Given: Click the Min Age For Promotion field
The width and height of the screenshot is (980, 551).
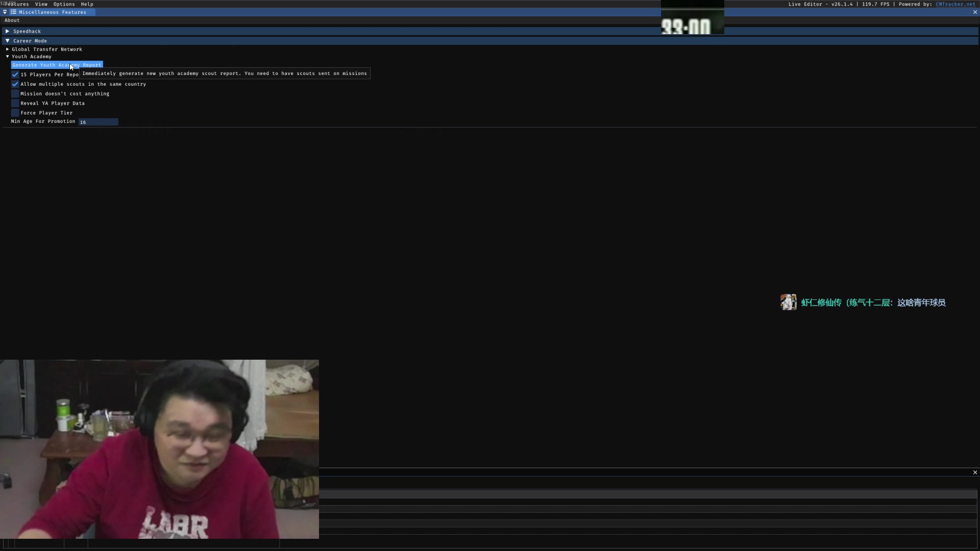Looking at the screenshot, I should 98,122.
